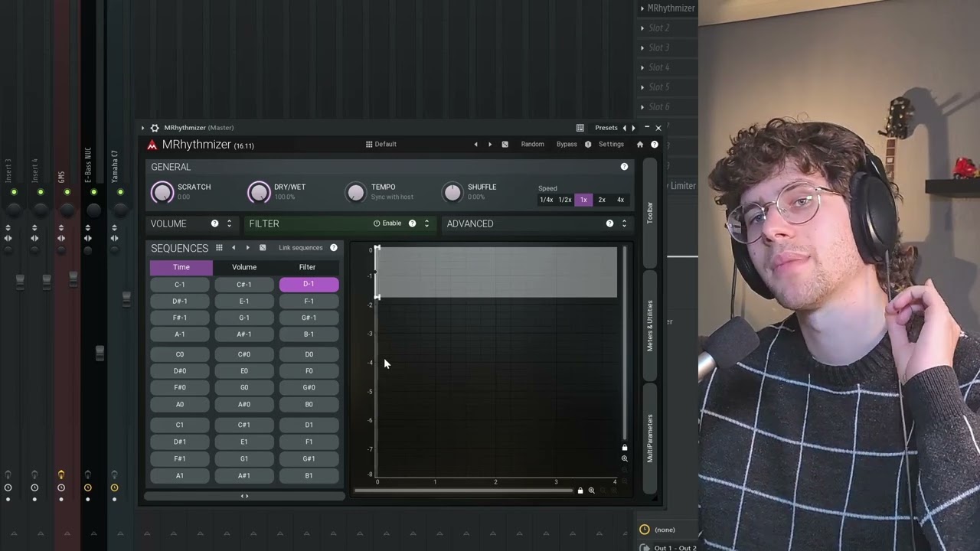Open the Default preset browser
This screenshot has height=551, width=980.
point(381,144)
